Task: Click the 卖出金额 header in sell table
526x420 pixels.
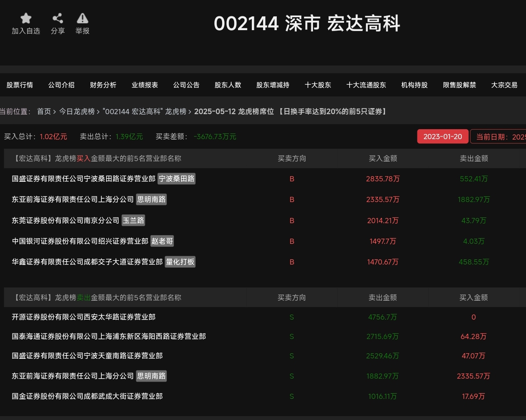Action: click(x=382, y=298)
